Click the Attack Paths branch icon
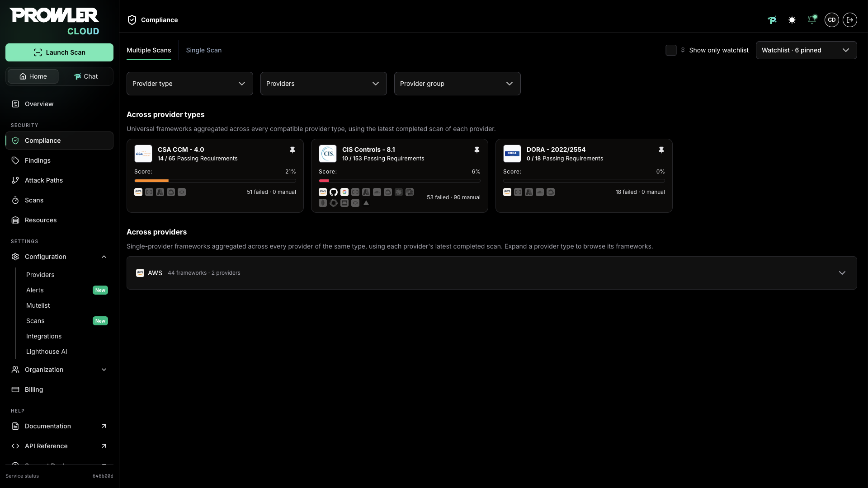Viewport: 868px width, 488px height. coord(15,180)
